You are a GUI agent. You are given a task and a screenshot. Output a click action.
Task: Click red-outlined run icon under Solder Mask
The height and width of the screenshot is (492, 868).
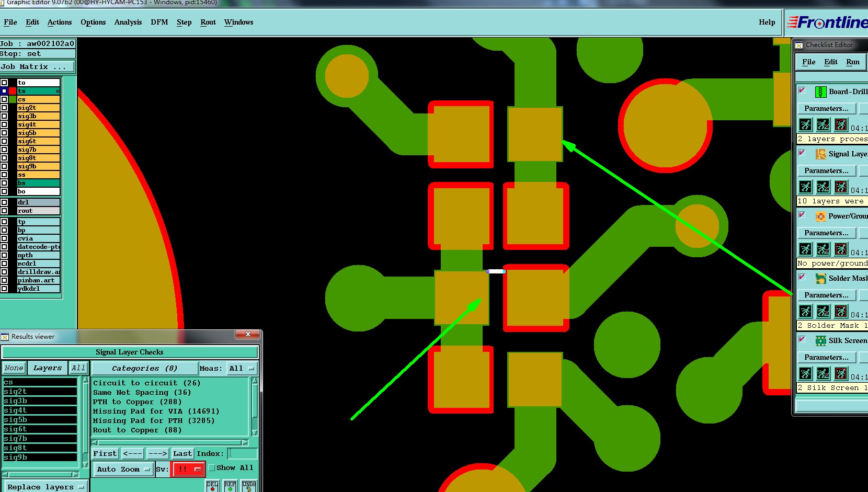[x=841, y=311]
